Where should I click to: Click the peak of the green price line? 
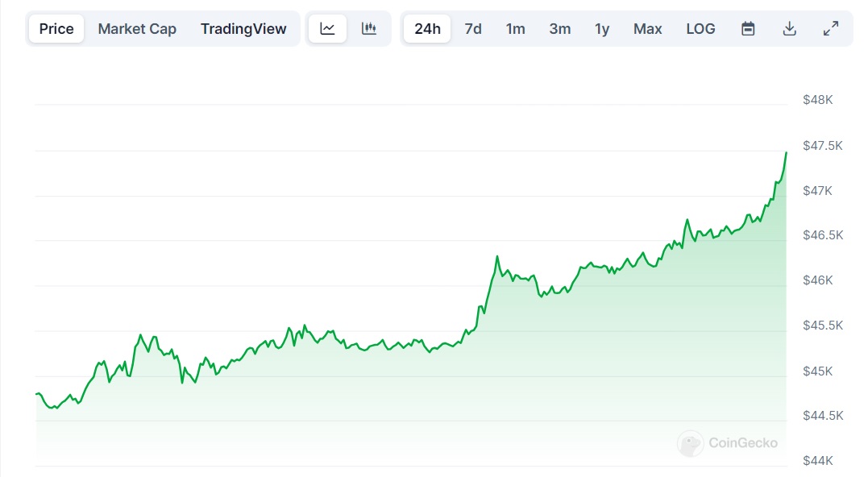click(785, 153)
